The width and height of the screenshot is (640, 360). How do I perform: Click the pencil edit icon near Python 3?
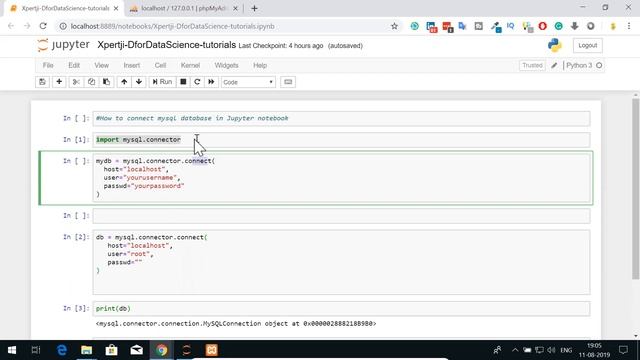coord(554,65)
